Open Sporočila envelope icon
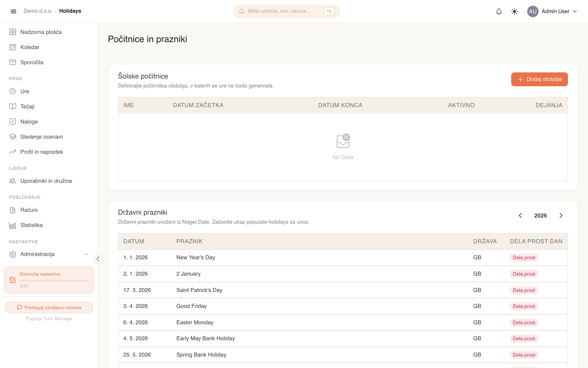 [13, 62]
